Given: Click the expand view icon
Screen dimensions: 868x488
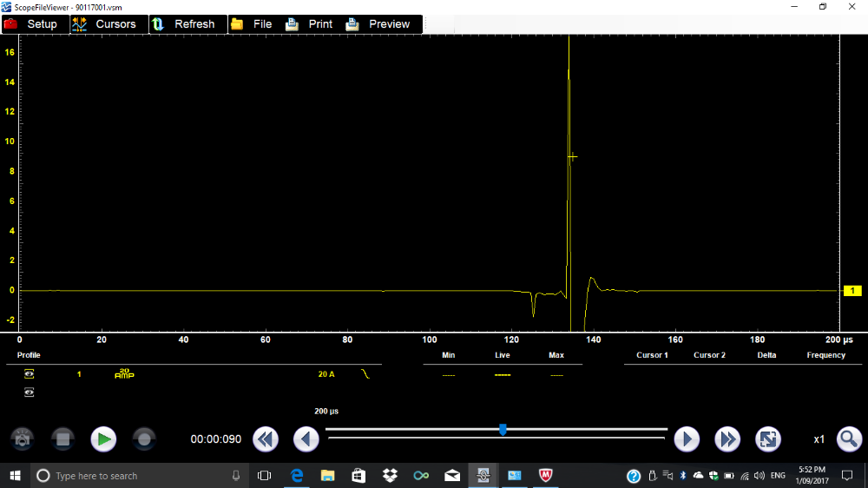Looking at the screenshot, I should [x=767, y=439].
